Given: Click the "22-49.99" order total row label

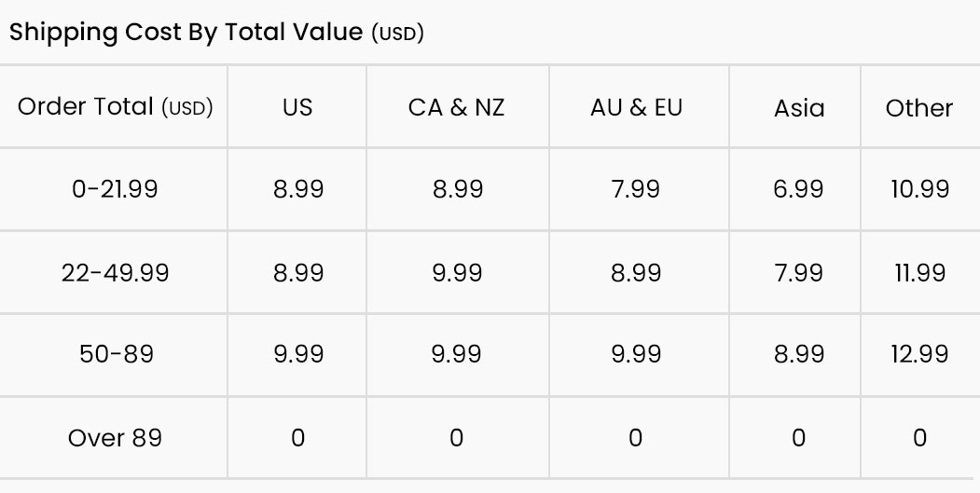Looking at the screenshot, I should coord(115,273).
